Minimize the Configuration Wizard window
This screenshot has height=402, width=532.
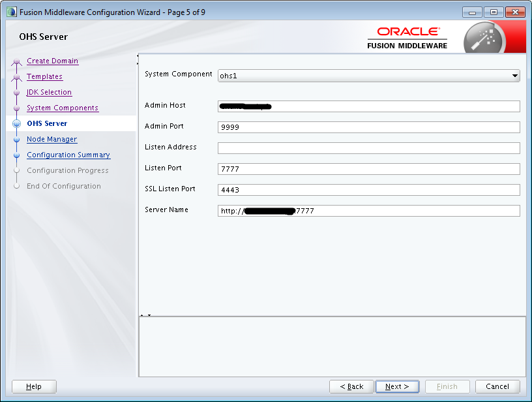coord(472,12)
